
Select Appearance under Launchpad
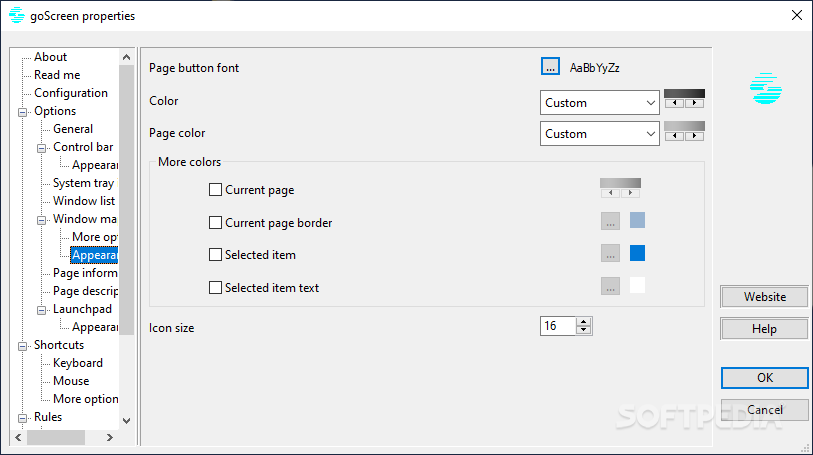pos(95,327)
